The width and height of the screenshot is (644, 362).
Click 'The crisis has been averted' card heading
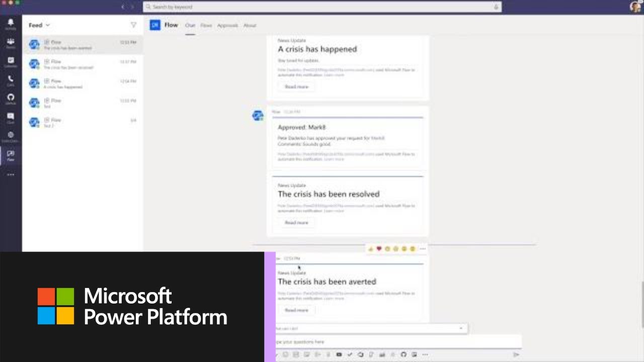(327, 282)
